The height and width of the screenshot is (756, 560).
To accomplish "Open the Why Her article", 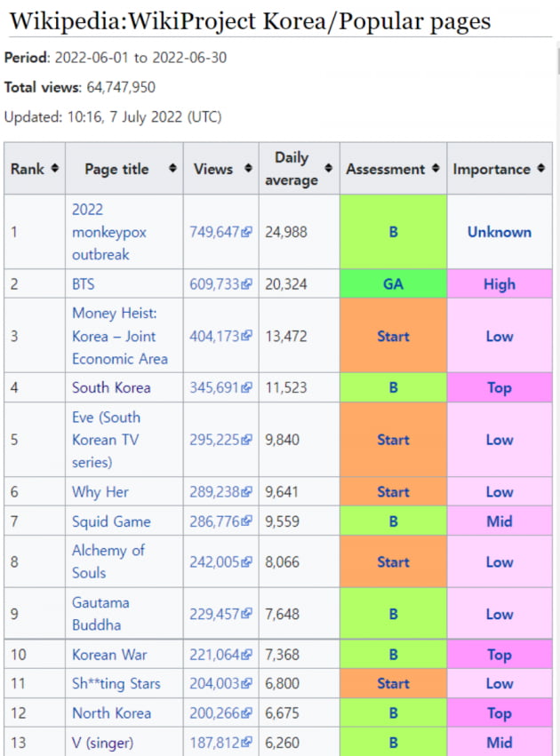I will (x=100, y=492).
